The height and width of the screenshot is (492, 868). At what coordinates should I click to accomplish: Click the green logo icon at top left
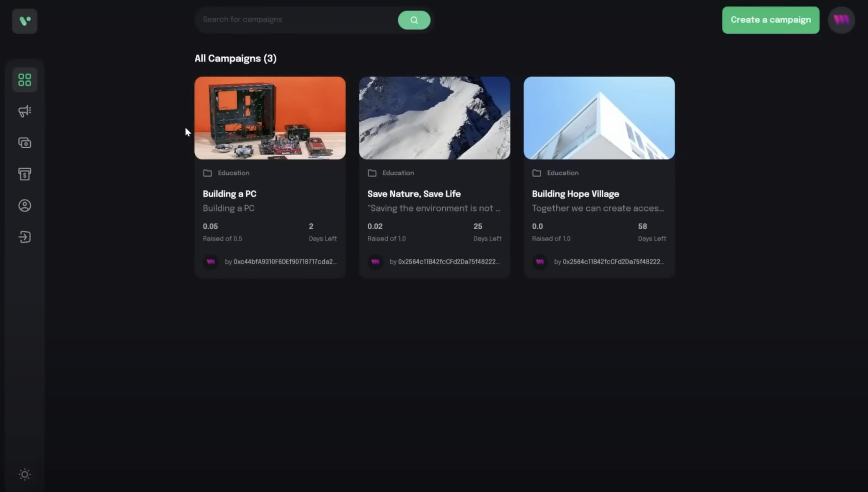point(24,21)
